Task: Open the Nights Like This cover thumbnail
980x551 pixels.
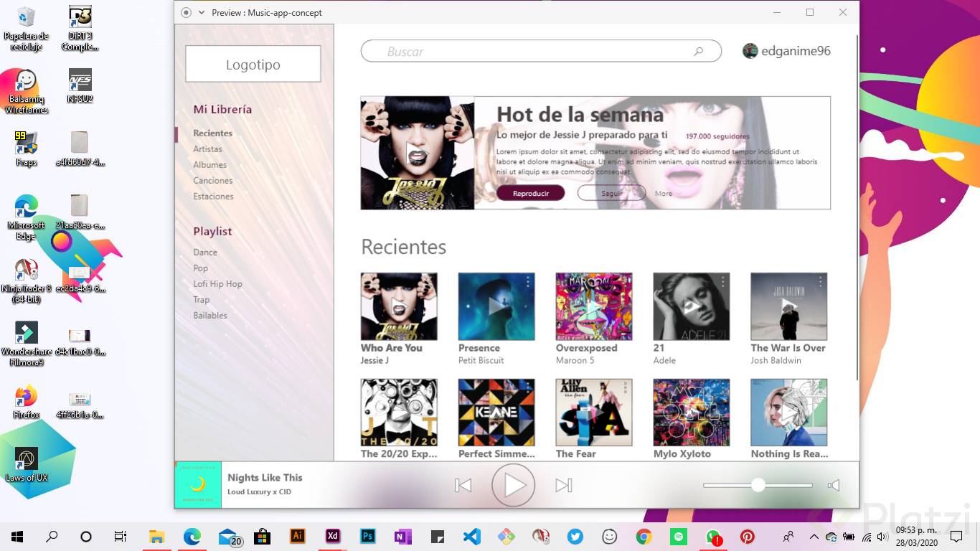Action: click(198, 485)
